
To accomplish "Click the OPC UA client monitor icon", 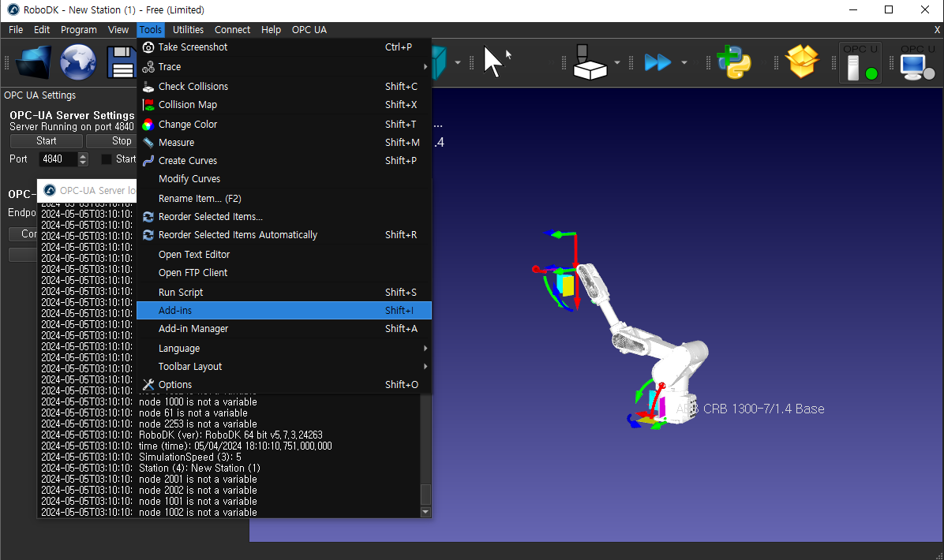I will [x=917, y=62].
